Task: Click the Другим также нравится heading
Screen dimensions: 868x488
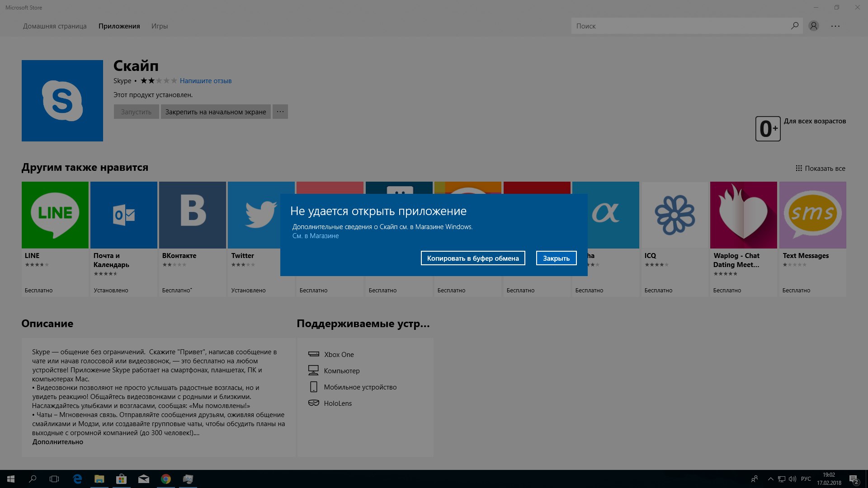Action: tap(85, 167)
